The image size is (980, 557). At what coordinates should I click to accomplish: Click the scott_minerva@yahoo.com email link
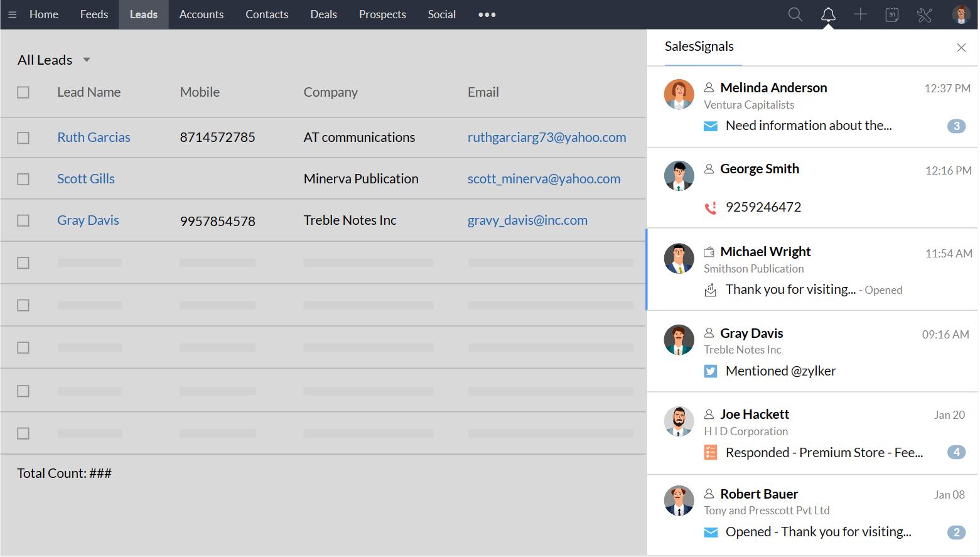544,179
